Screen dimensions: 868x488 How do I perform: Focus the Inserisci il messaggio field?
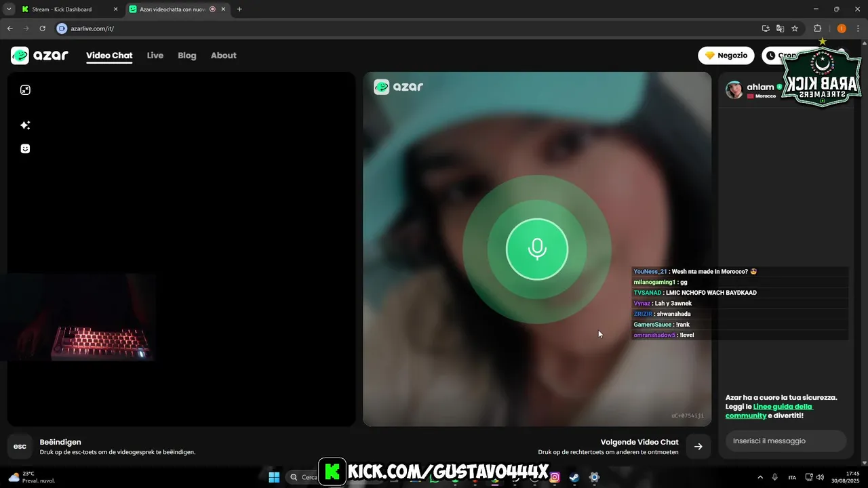[786, 441]
